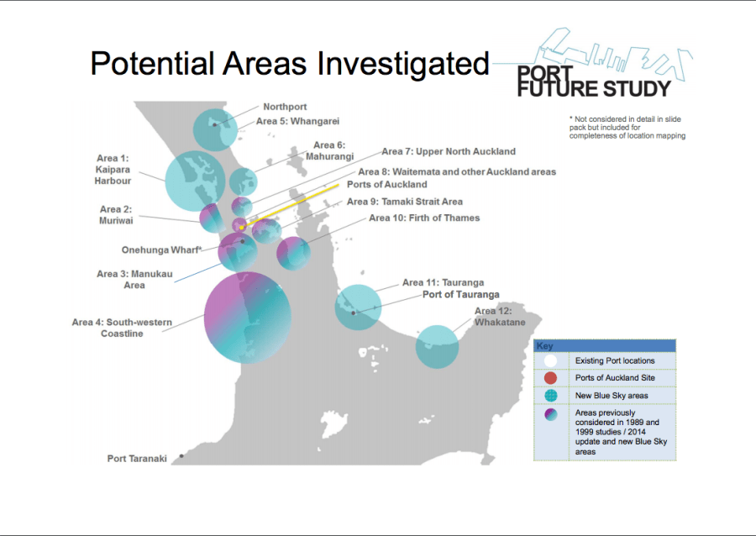Click the globe icon for New Blue Sky areas
Screen dimensions: 756x536
click(550, 395)
